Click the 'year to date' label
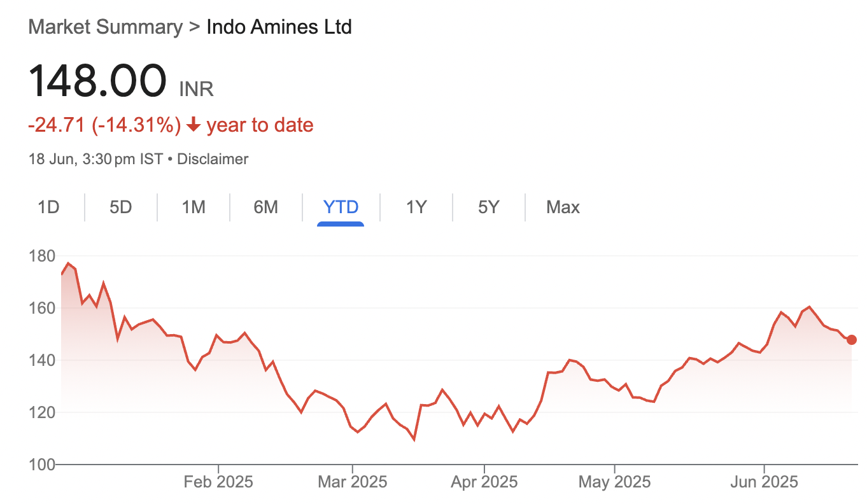 260,125
